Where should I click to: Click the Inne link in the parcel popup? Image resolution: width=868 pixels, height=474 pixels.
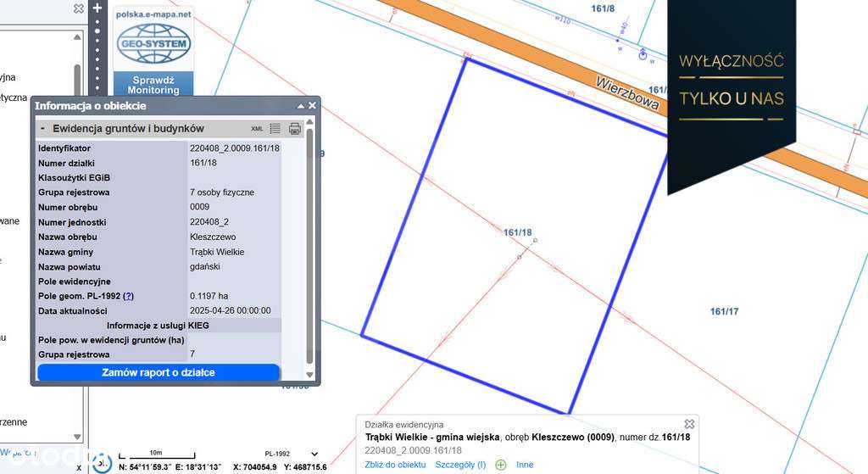point(525,465)
